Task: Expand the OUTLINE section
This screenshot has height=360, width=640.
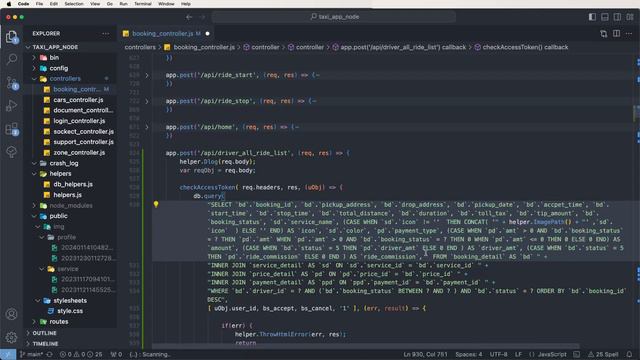Action: pos(44,333)
